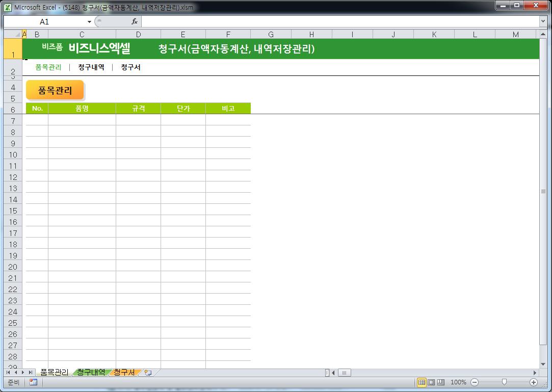The width and height of the screenshot is (552, 392).
Task: Select column M header
Action: coord(516,35)
